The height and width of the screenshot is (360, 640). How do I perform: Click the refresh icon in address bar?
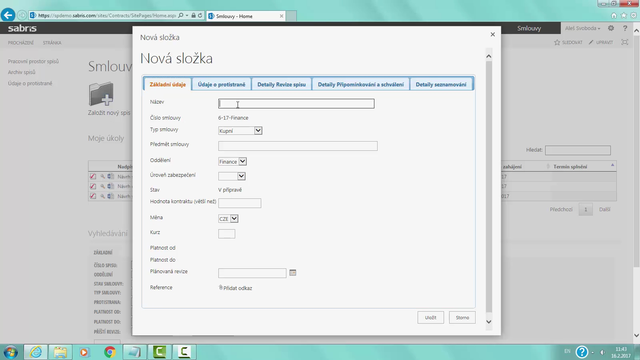200,16
